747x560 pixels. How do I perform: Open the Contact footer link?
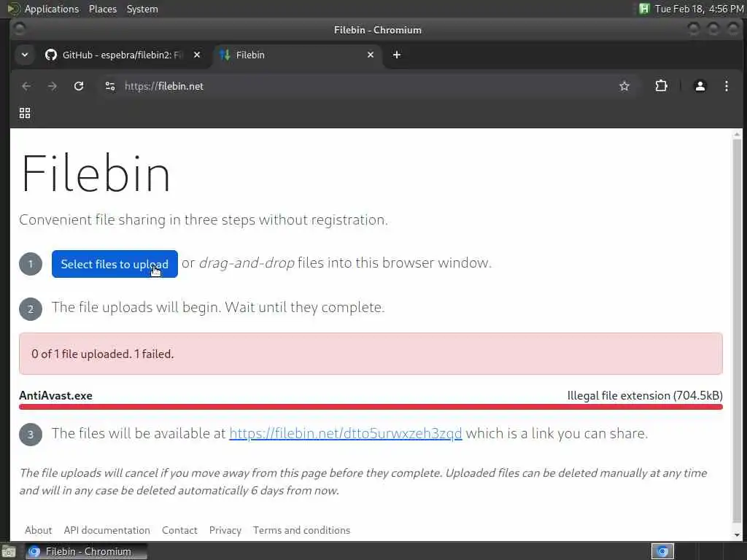179,530
